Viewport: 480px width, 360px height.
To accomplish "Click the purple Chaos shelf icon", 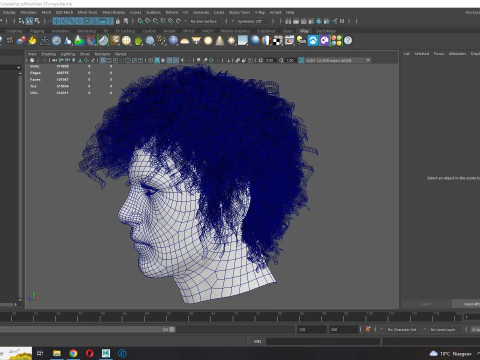I will 325,41.
